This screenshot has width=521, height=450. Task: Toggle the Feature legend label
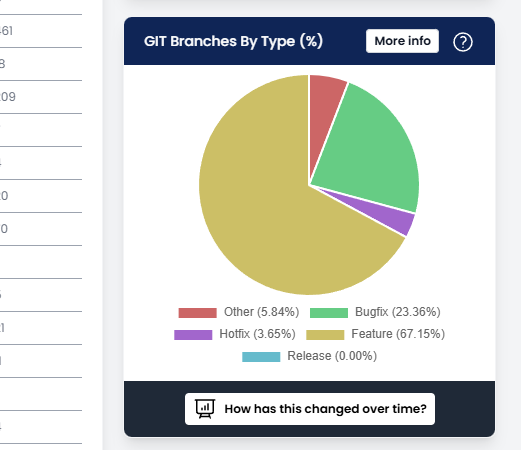(398, 334)
